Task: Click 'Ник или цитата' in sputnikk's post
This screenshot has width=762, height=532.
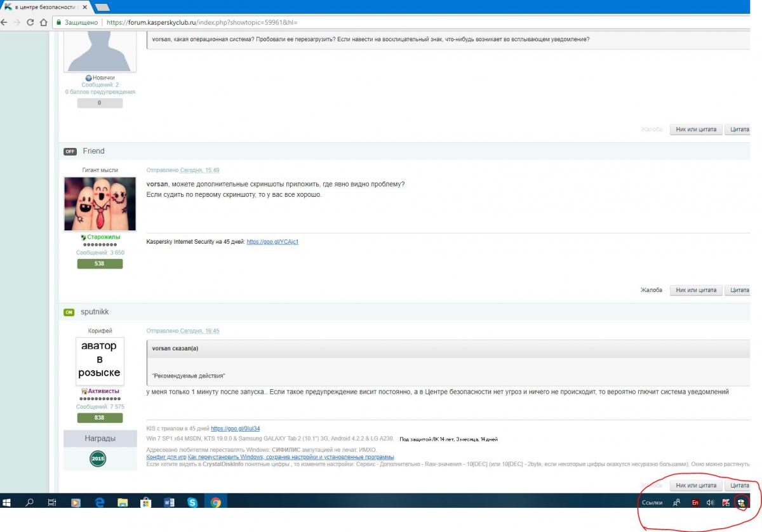Action: 696,486
